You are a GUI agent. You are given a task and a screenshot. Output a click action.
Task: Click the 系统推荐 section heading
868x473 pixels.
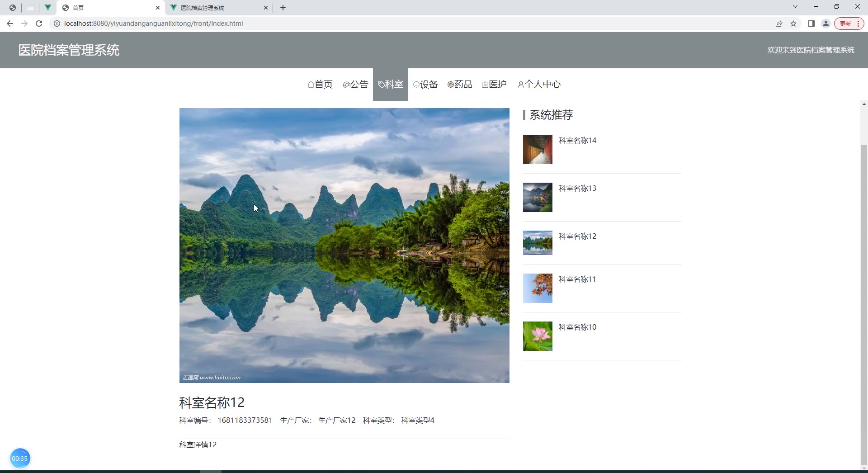tap(551, 115)
